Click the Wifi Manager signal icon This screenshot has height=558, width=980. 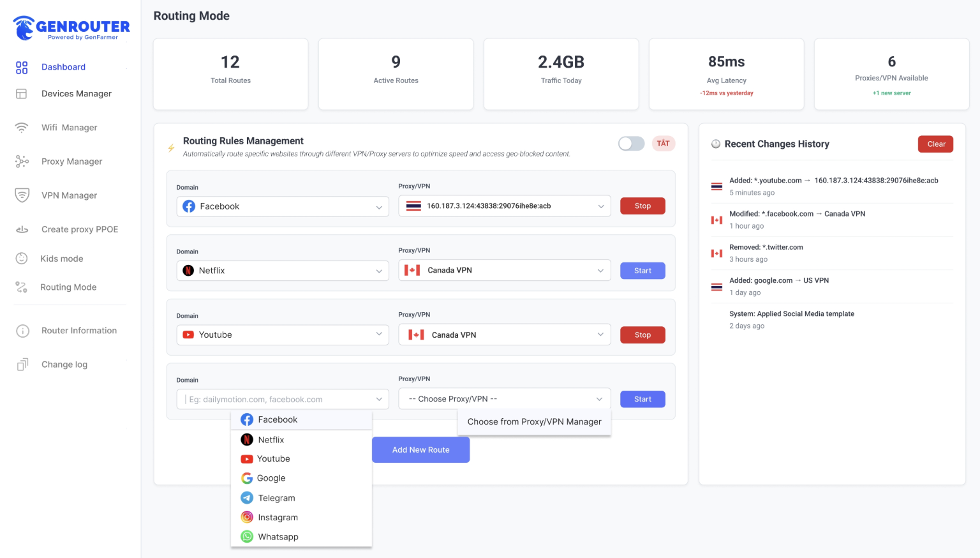[x=22, y=128]
